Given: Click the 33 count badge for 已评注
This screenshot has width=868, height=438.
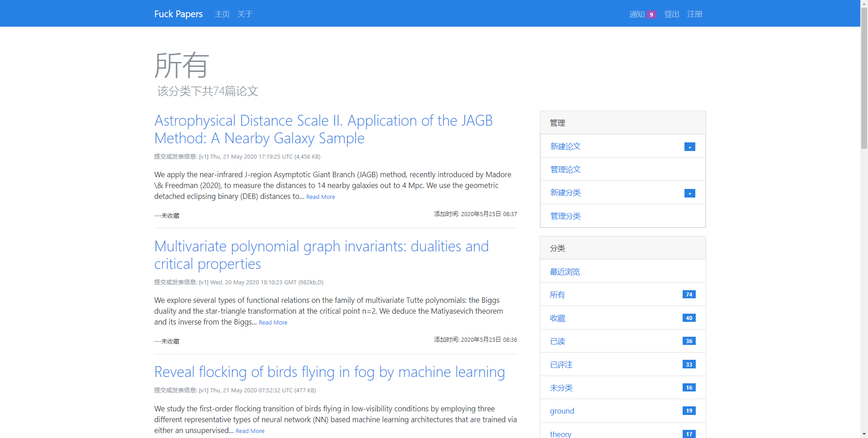Looking at the screenshot, I should (689, 364).
